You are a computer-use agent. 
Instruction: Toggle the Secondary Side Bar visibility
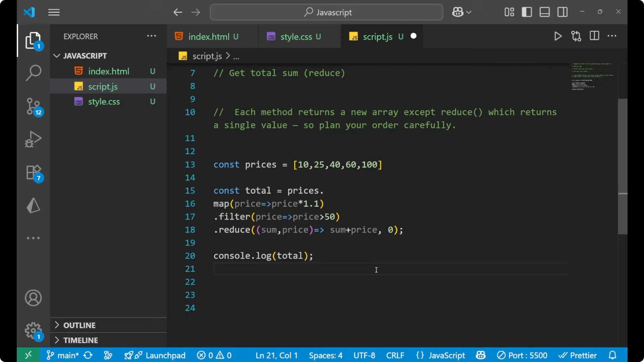(562, 12)
